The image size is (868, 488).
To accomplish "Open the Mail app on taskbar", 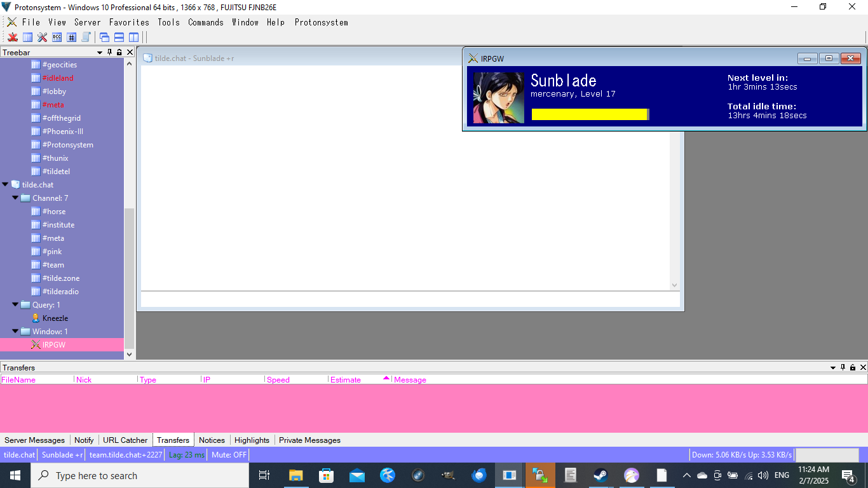I will (x=357, y=475).
